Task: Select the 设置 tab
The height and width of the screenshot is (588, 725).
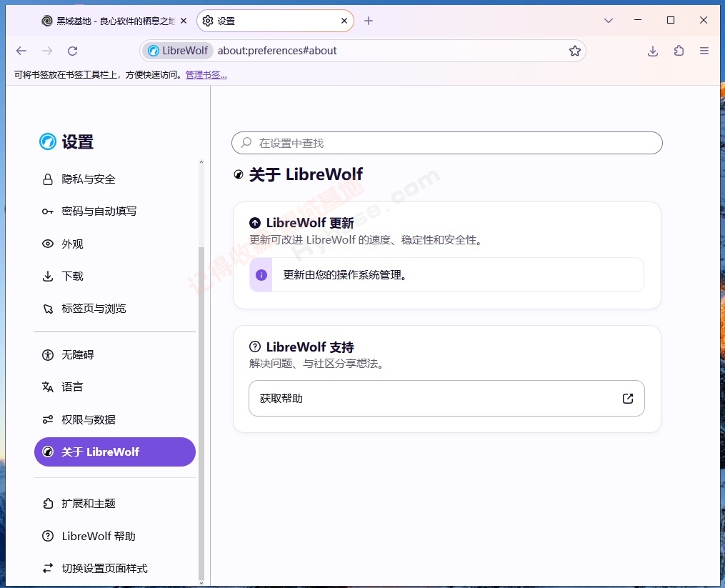Action: (x=275, y=21)
